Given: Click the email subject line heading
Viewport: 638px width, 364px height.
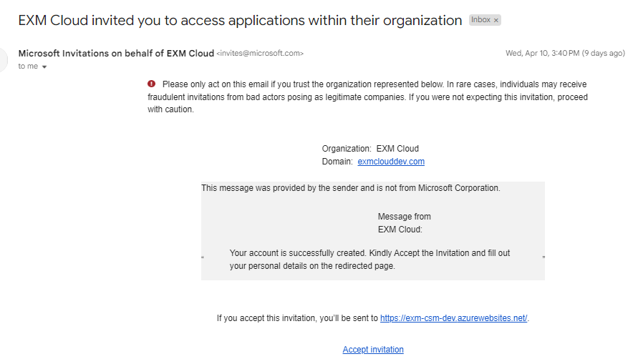Looking at the screenshot, I should (x=240, y=20).
